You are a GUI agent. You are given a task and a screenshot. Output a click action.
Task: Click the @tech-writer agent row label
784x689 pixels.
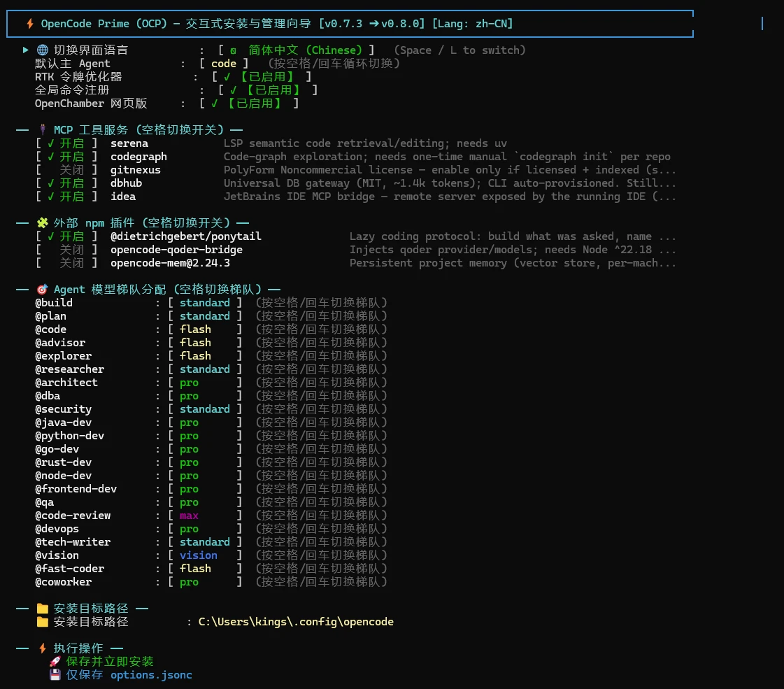pos(73,542)
